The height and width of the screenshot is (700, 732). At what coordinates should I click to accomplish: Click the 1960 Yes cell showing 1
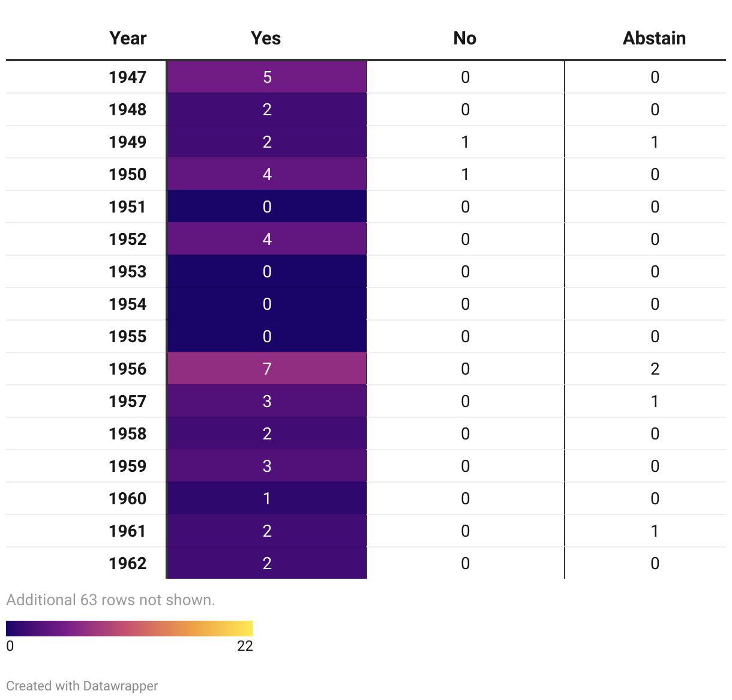tap(267, 498)
